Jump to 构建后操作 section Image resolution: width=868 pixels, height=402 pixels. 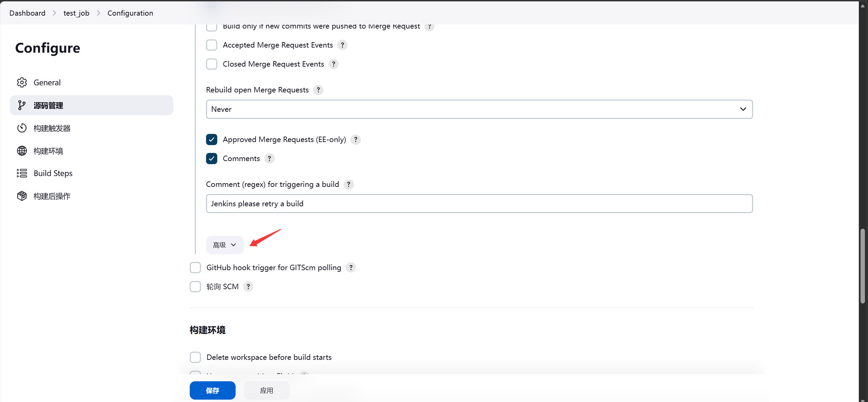tap(91, 196)
